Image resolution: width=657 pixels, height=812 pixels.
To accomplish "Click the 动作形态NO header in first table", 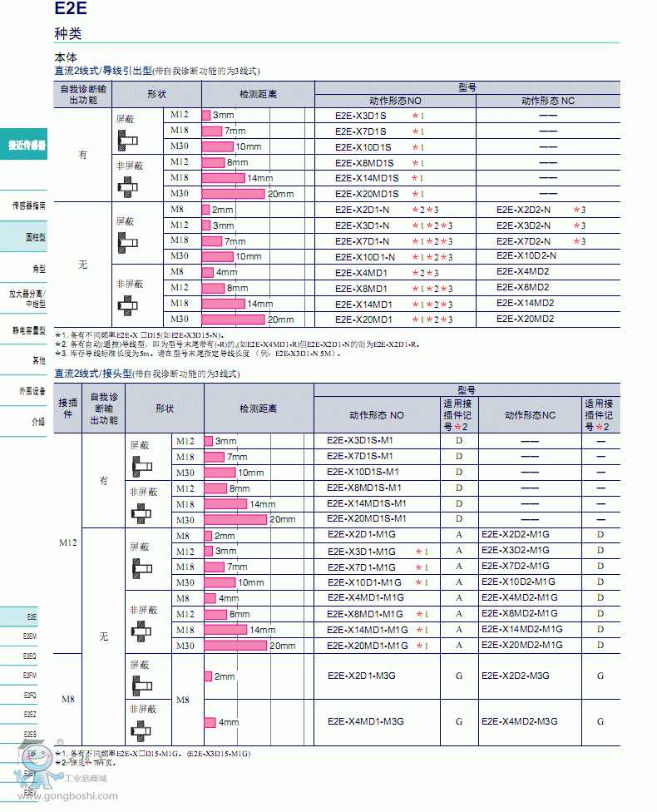I will pos(395,101).
